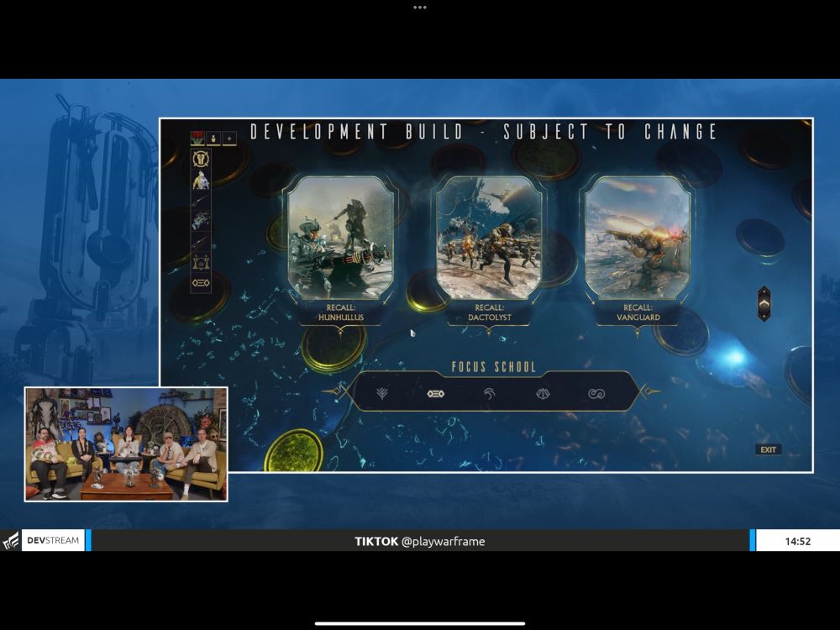This screenshot has height=630, width=840.
Task: Select the loadout slot with the plus icon
Action: (x=229, y=139)
